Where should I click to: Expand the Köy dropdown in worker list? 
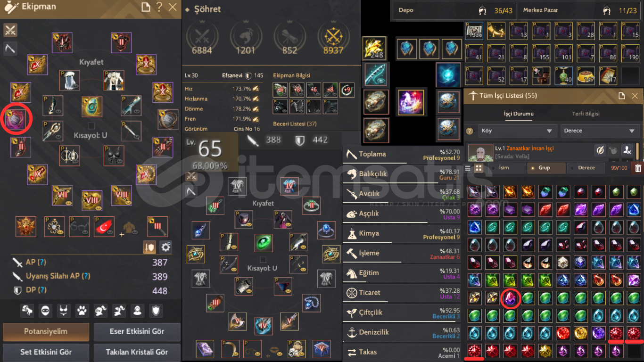[517, 131]
